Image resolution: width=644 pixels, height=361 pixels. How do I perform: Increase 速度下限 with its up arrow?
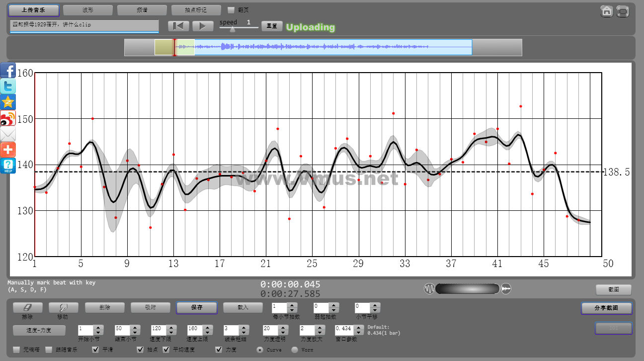tap(171, 327)
